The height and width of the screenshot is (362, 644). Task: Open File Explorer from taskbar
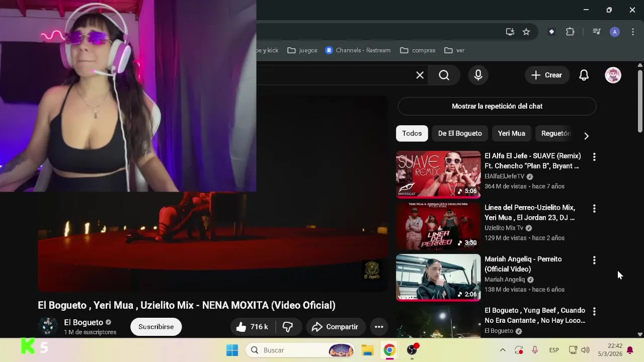(x=367, y=350)
